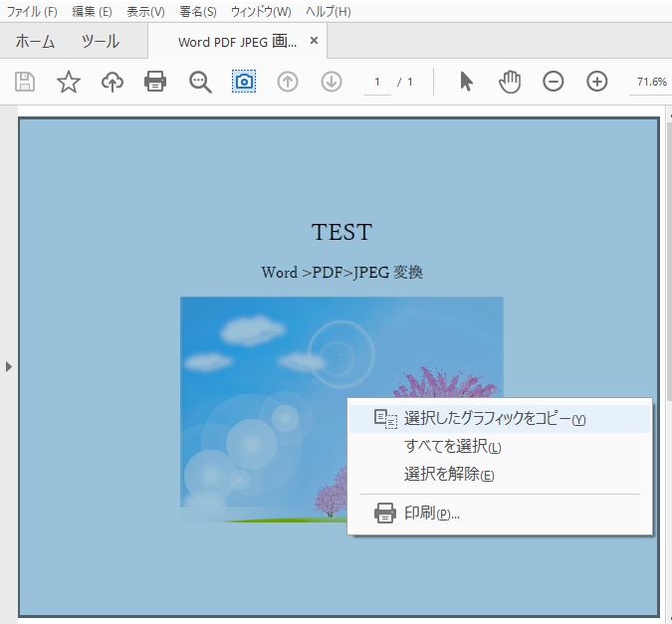Zoom in with the plus icon
The image size is (672, 624).
[x=597, y=82]
